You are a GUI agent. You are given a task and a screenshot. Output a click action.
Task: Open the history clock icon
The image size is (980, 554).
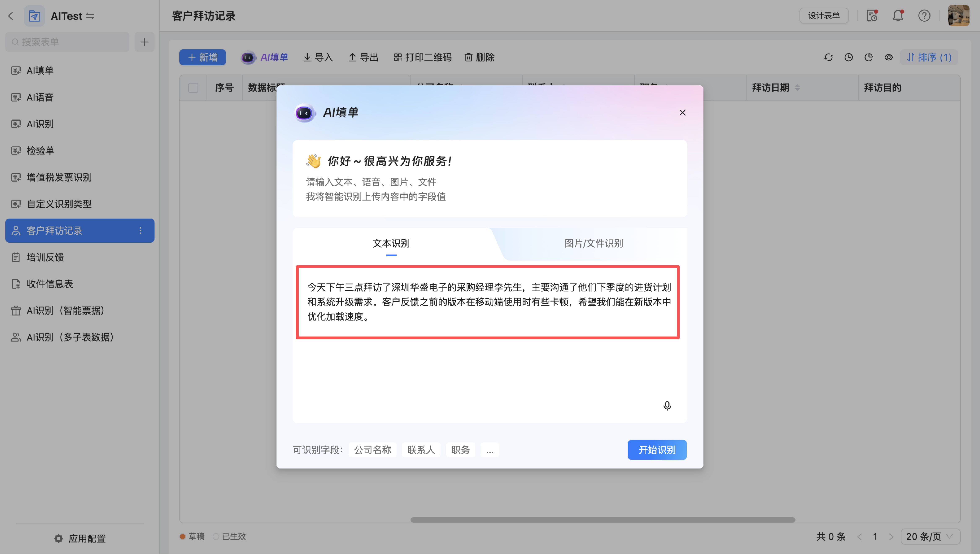click(848, 57)
